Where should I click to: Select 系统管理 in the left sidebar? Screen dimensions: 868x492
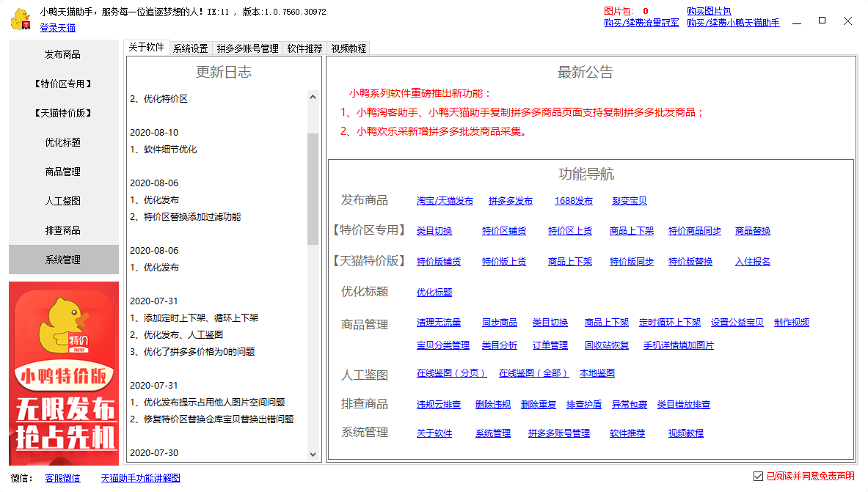(63, 260)
